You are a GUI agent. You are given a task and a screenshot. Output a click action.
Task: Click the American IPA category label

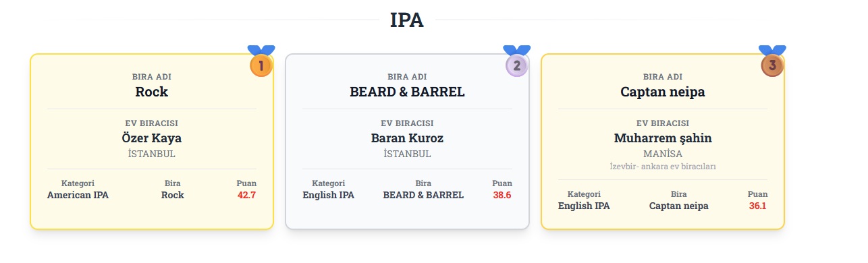[x=78, y=195]
